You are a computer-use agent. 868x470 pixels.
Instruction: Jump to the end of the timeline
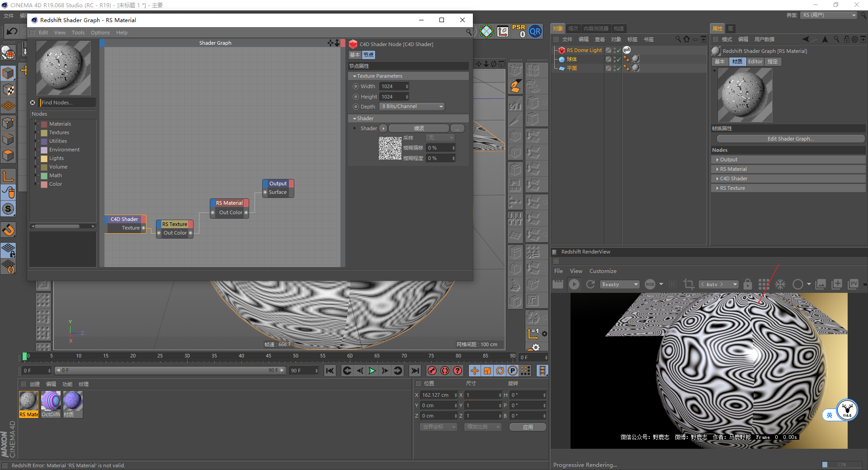pos(415,371)
